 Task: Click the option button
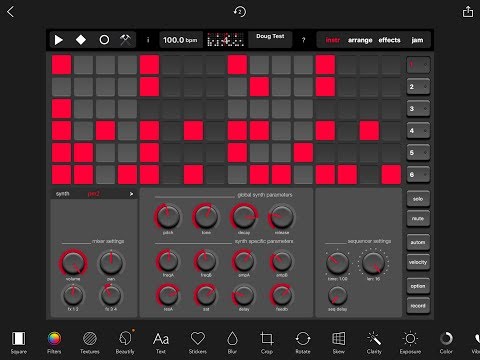coord(418,286)
